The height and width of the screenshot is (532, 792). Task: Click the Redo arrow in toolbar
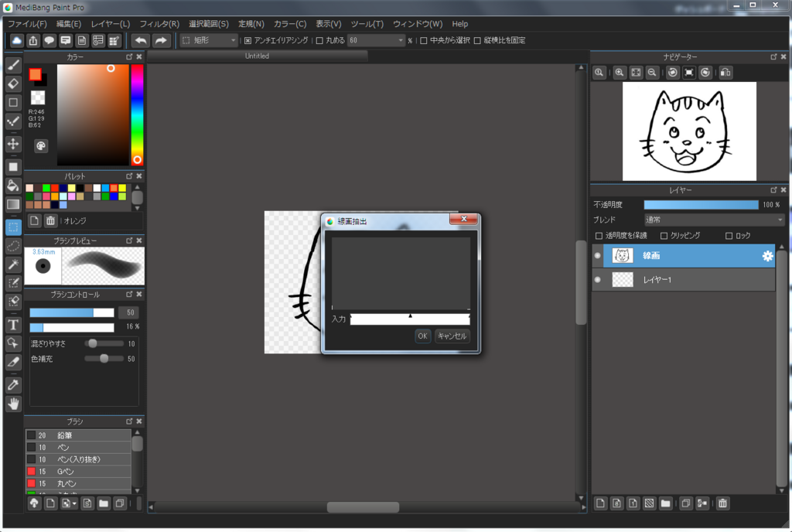point(161,40)
